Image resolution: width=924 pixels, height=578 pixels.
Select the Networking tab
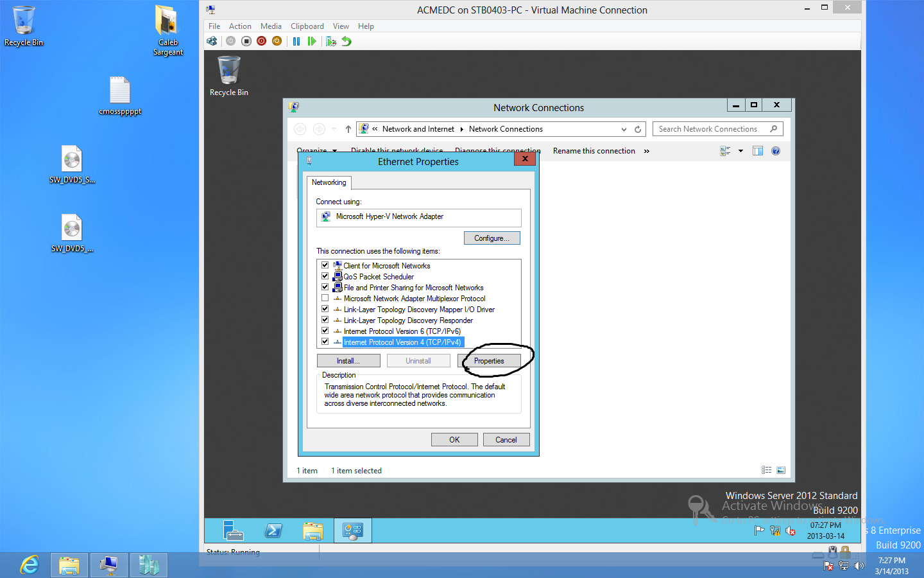coord(329,182)
